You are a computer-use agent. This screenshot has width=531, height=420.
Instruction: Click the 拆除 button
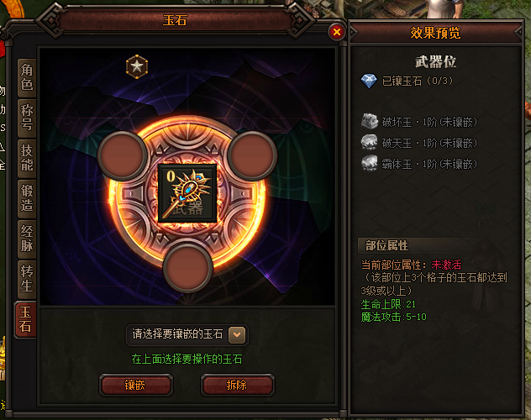coord(238,386)
